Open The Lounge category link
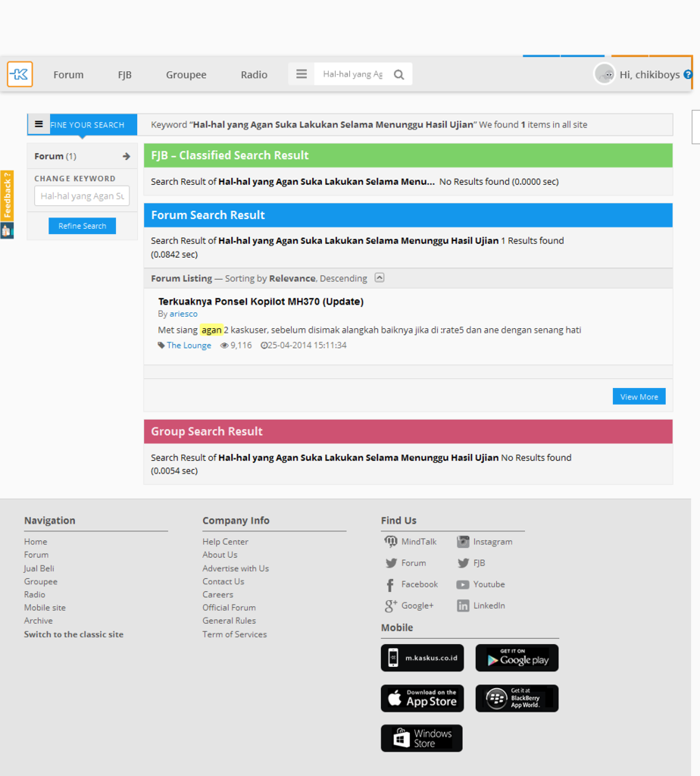The height and width of the screenshot is (776, 700). 189,346
